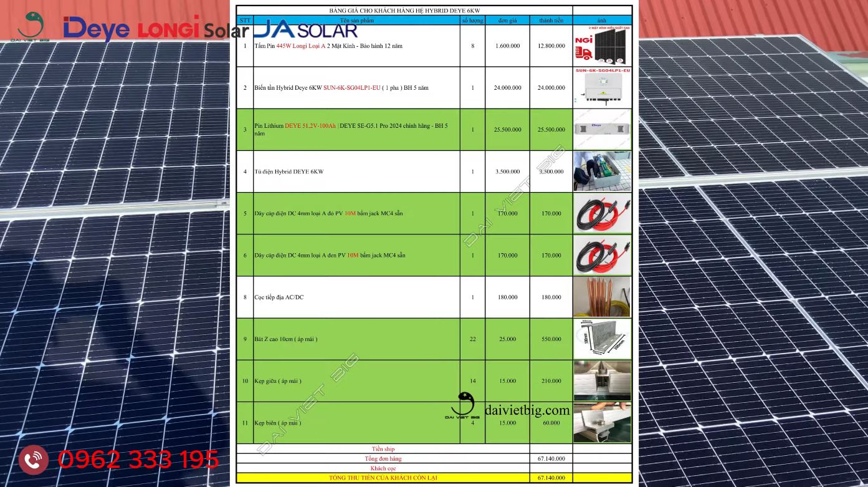868x487 pixels.
Task: Select the "Tổng đơn hàng" label
Action: 383,458
